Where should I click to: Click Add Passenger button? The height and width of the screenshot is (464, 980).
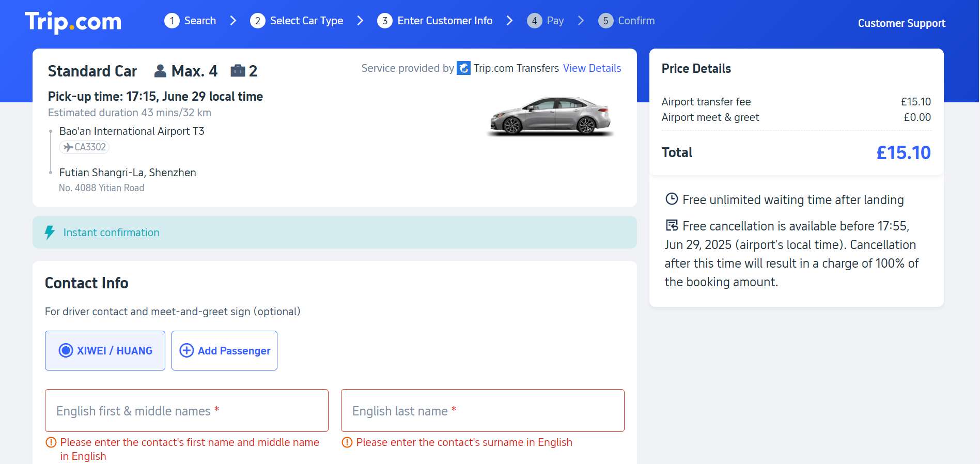click(224, 350)
